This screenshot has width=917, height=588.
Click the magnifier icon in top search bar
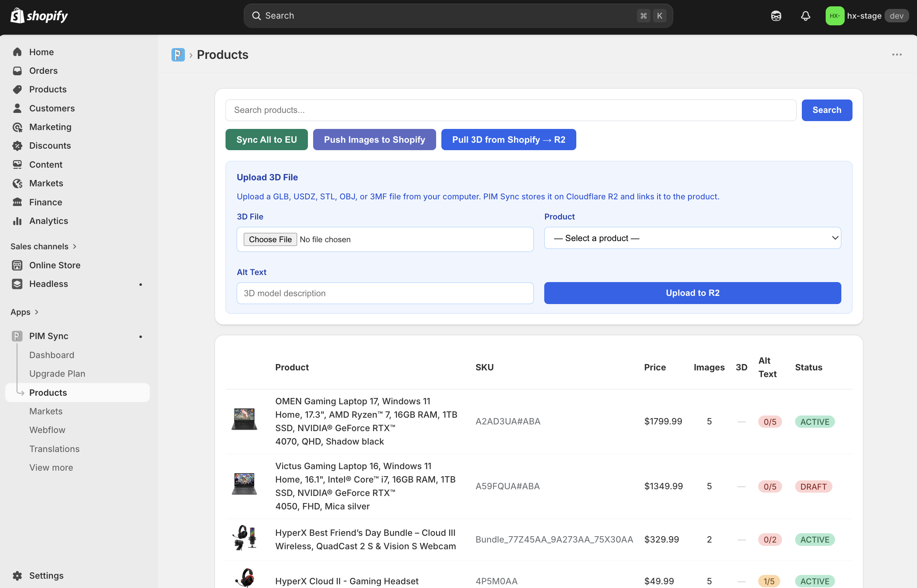[256, 16]
